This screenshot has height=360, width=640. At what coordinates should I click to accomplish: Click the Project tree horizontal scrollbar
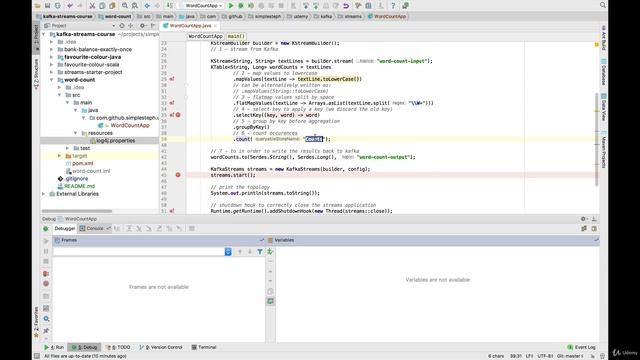[77, 211]
